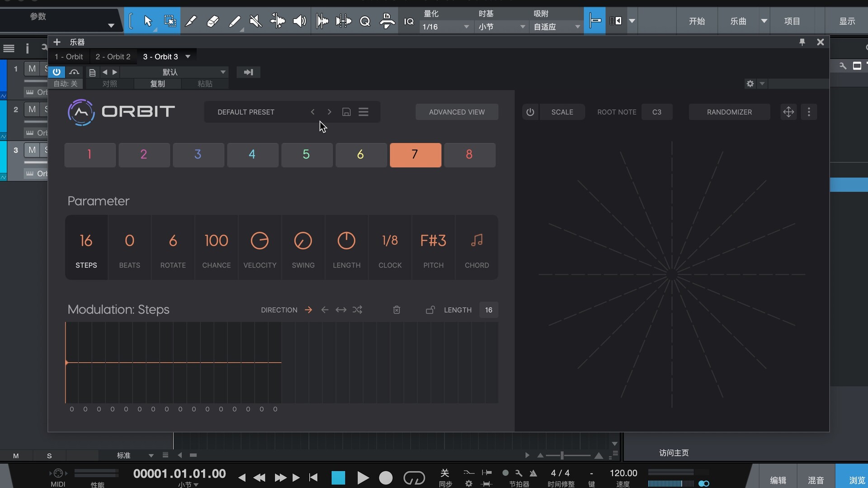Open the Orbit three-dot options menu
This screenshot has height=488, width=868.
pos(809,112)
